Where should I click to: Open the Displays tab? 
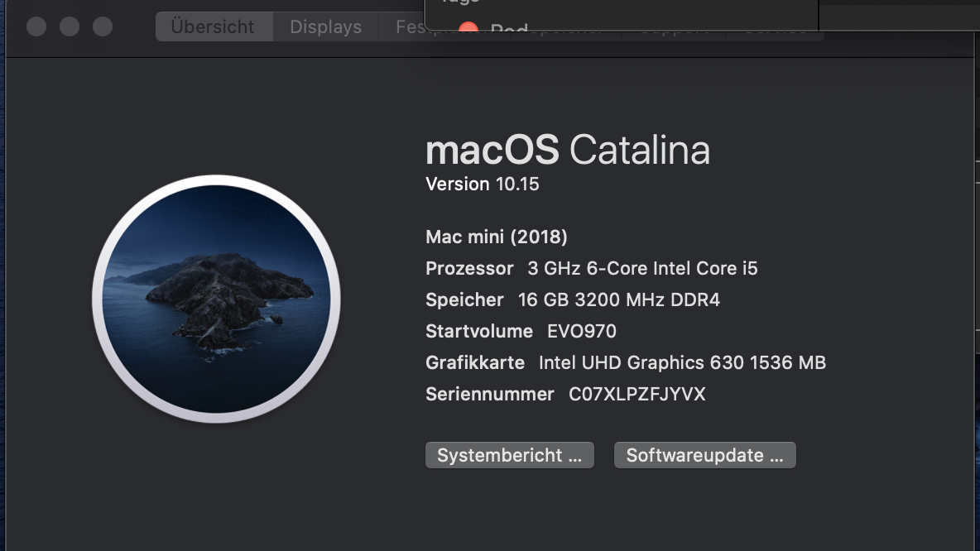(x=325, y=26)
